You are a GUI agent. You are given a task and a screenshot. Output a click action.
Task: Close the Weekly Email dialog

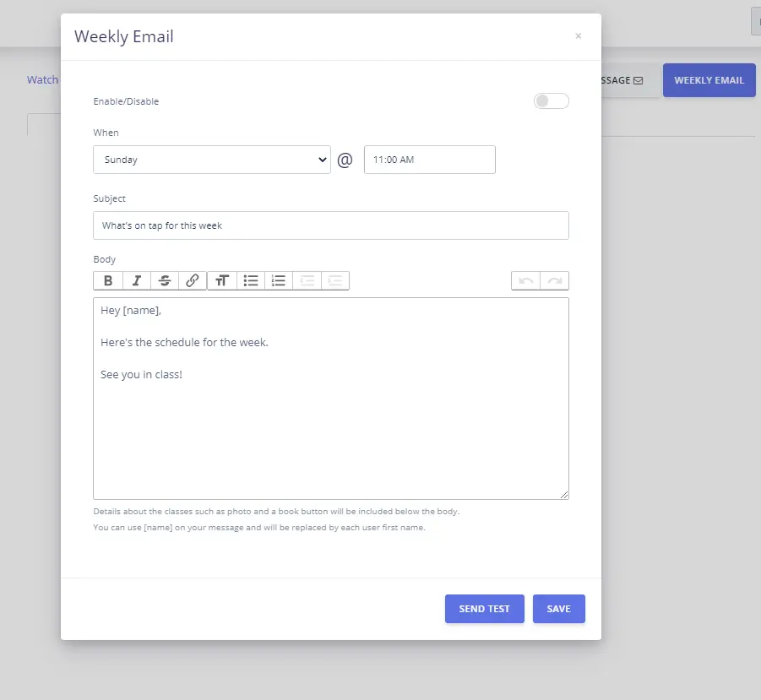pyautogui.click(x=579, y=36)
